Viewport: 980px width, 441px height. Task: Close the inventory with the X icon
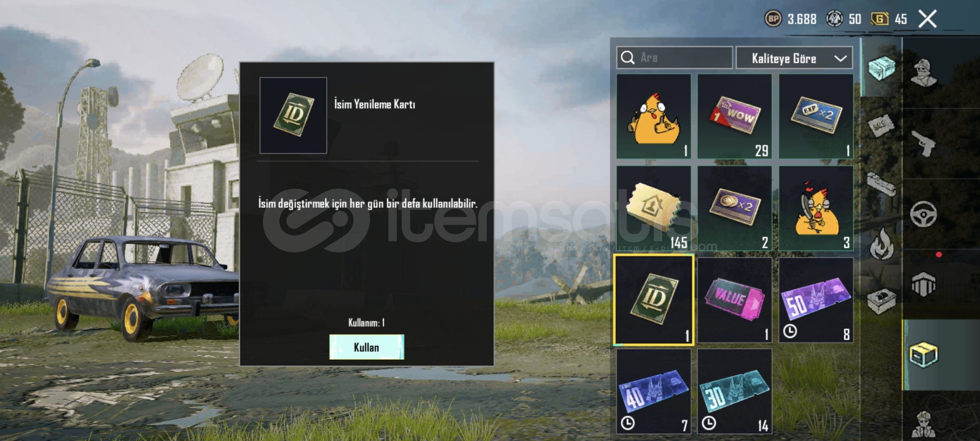(927, 19)
